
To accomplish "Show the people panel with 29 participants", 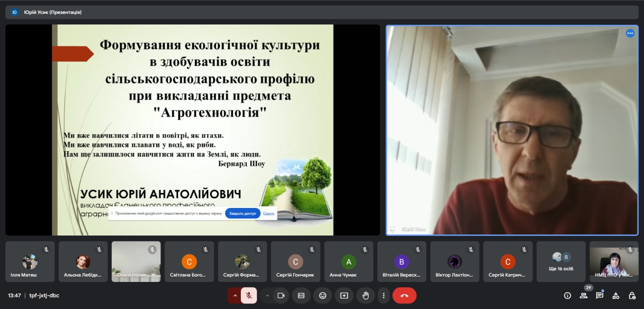I will pos(583,296).
